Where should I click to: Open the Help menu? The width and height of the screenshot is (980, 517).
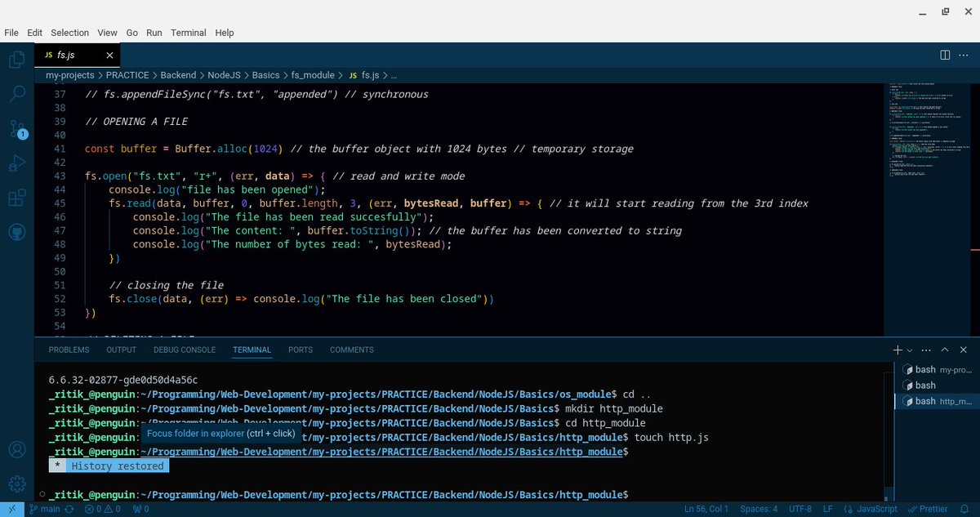click(x=225, y=33)
